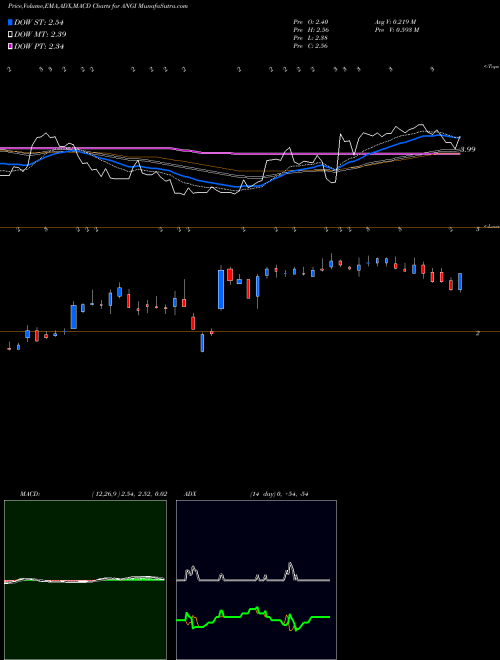Click the 'MACD:' panel label
This screenshot has width=500, height=660.
pos(30,494)
